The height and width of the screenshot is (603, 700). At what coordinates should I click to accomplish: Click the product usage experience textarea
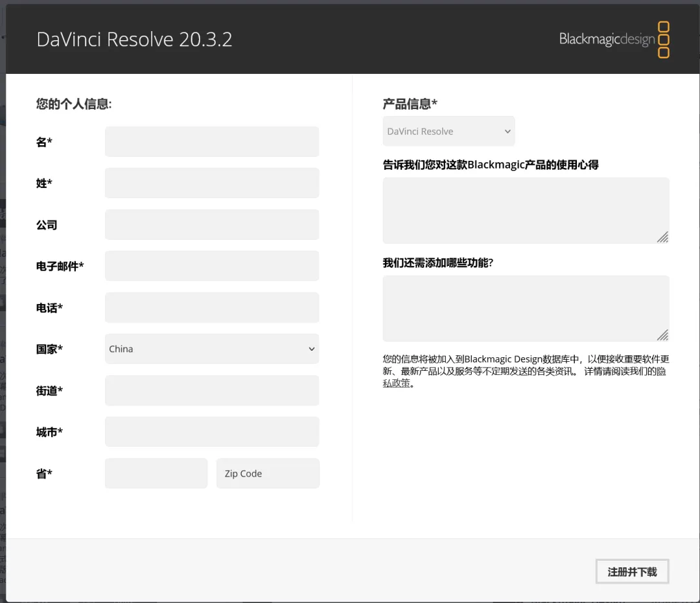coord(526,210)
